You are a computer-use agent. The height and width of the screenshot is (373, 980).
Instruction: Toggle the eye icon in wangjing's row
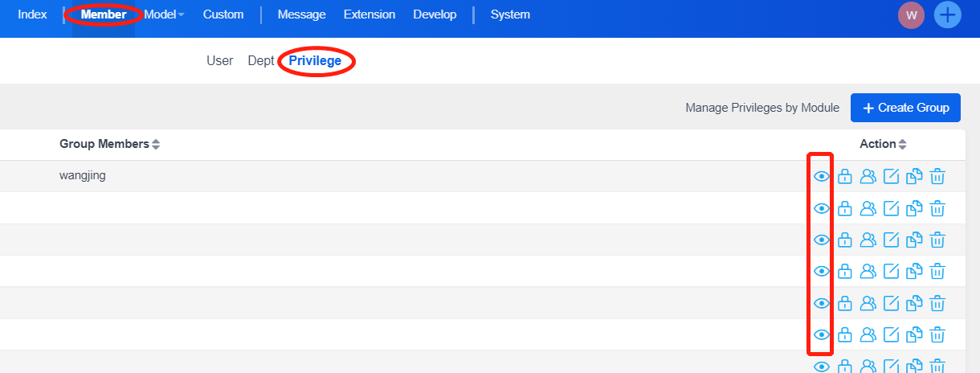point(821,177)
